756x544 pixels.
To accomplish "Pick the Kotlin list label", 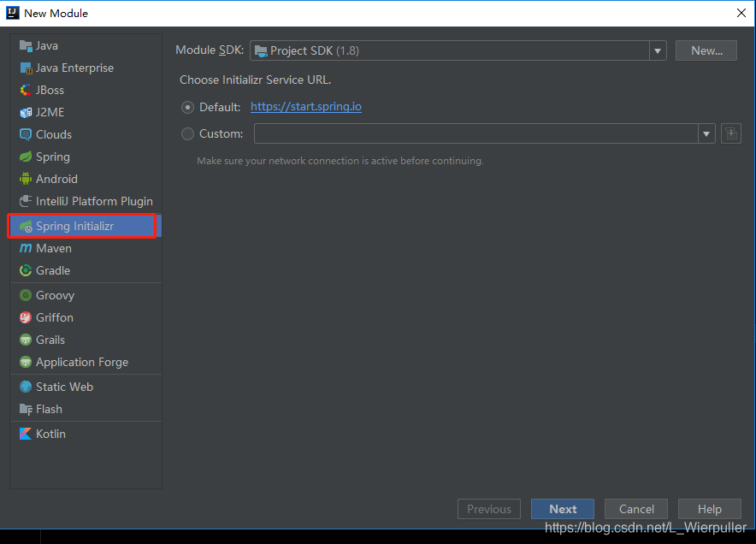I will point(50,434).
